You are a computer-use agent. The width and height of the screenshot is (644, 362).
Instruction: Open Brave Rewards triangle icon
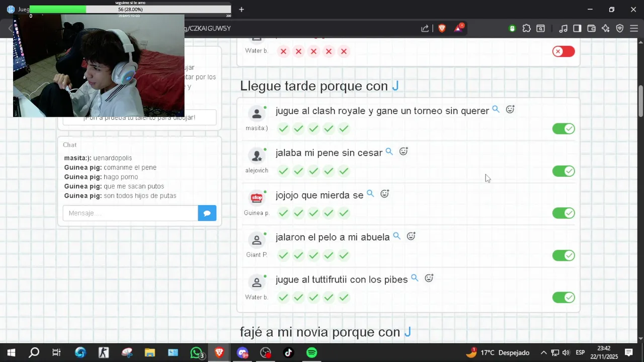click(458, 28)
